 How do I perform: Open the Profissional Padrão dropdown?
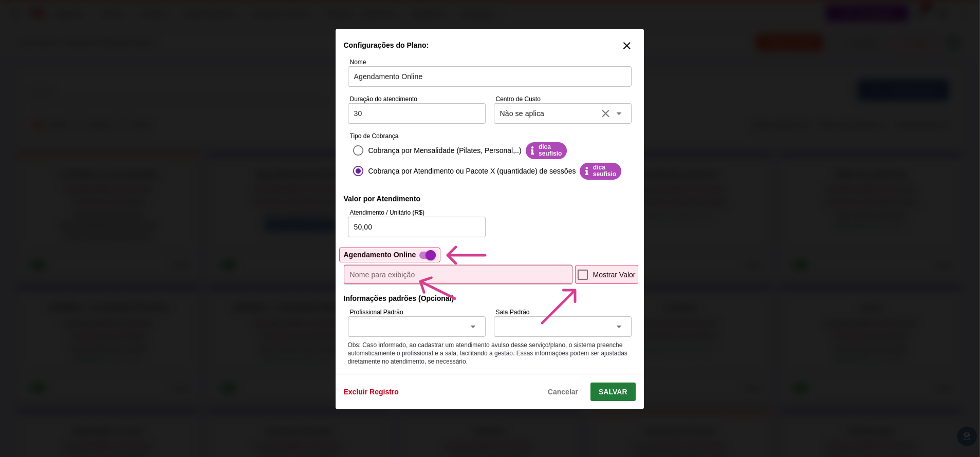(x=417, y=327)
